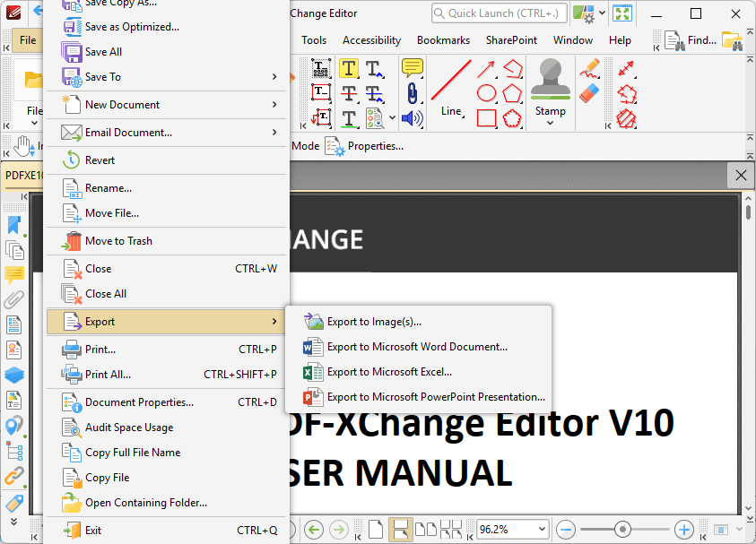
Task: Select the Eraser tool
Action: coord(589,93)
